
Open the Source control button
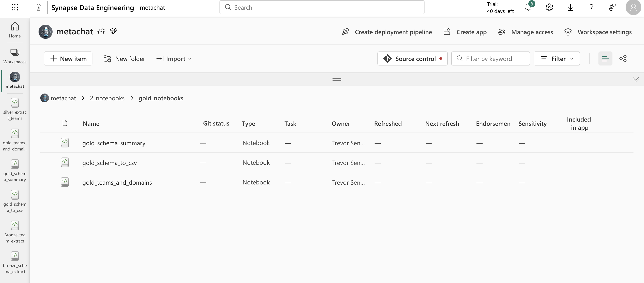[x=412, y=58]
